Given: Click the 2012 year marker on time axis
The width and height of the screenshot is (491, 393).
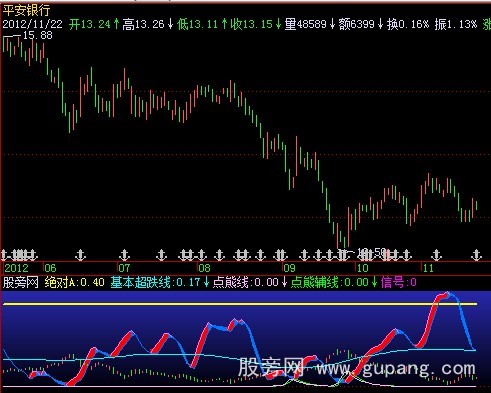Looking at the screenshot, I should coord(16,268).
